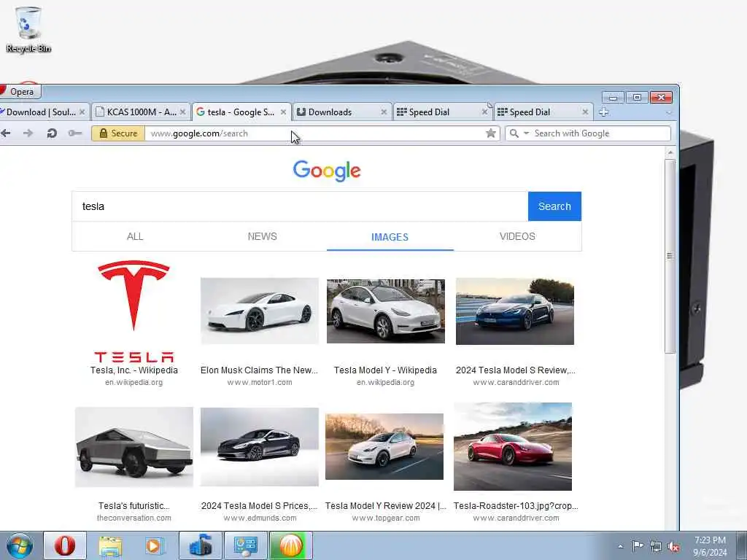Close the first Speed Dial tab
747x560 pixels.
tap(484, 112)
